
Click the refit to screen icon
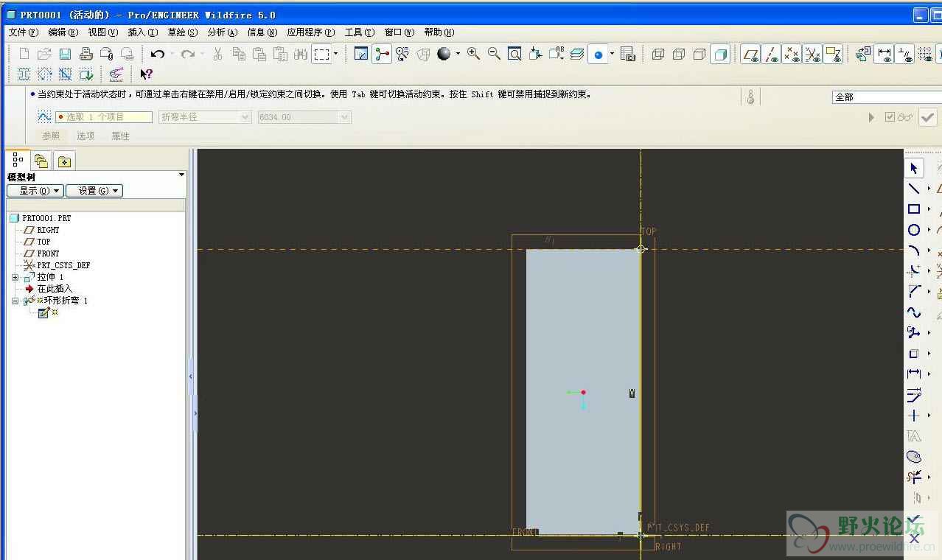point(514,54)
